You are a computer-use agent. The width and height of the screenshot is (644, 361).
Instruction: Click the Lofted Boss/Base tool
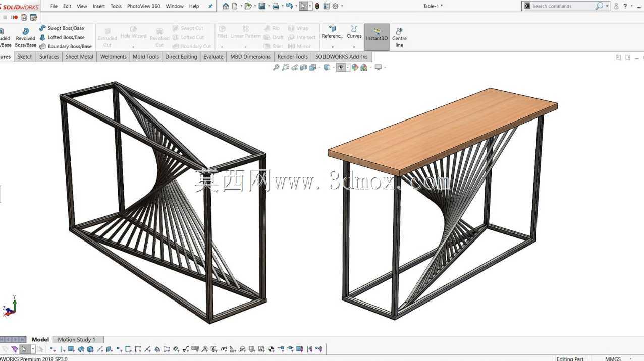[62, 37]
